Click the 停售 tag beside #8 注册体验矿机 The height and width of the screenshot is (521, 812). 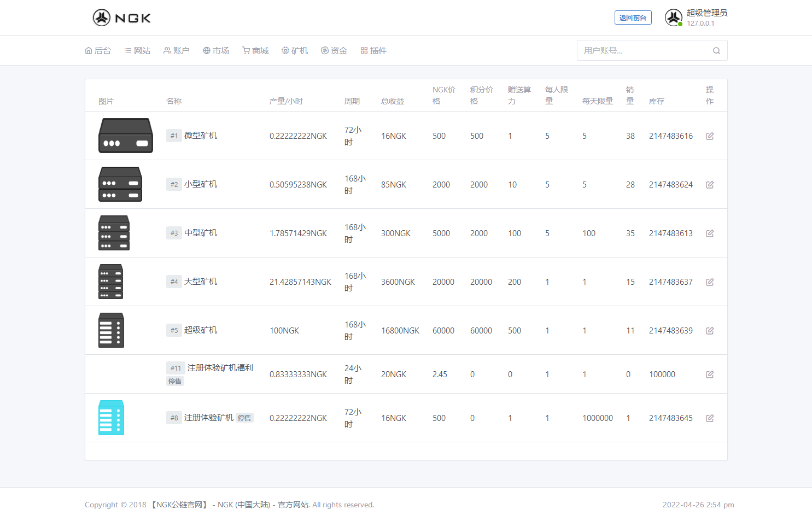244,418
